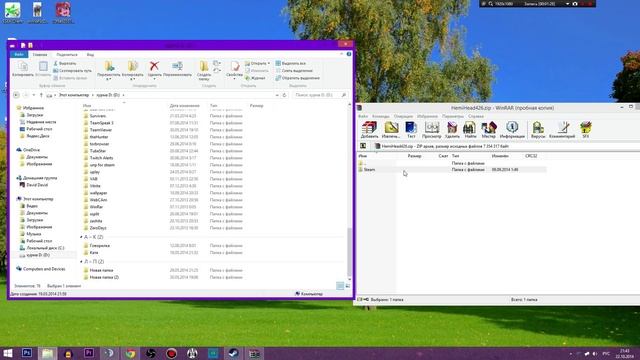Open Steam from the taskbar

233,353
